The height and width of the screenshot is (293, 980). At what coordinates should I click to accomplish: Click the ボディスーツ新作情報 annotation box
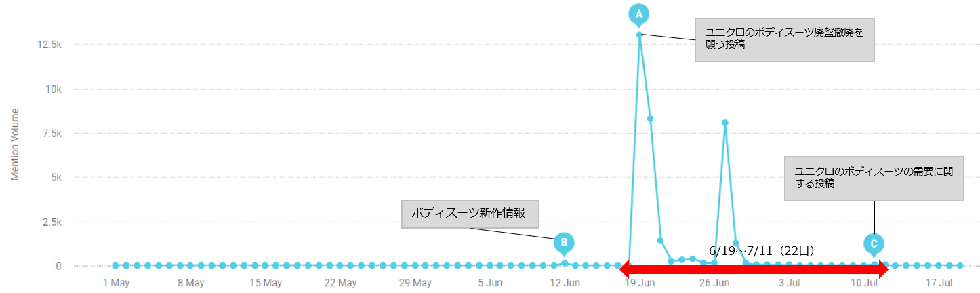471,214
